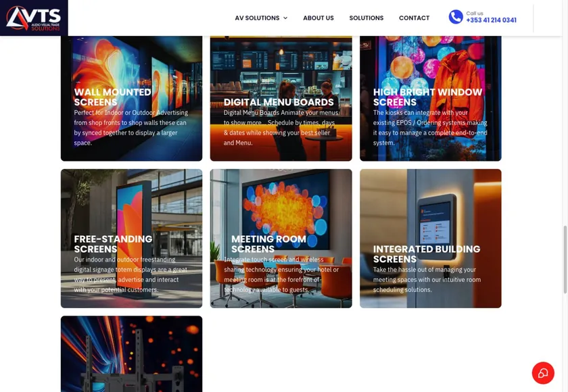The image size is (568, 392).
Task: Open the Digital Menu Boards card
Action: point(281,99)
